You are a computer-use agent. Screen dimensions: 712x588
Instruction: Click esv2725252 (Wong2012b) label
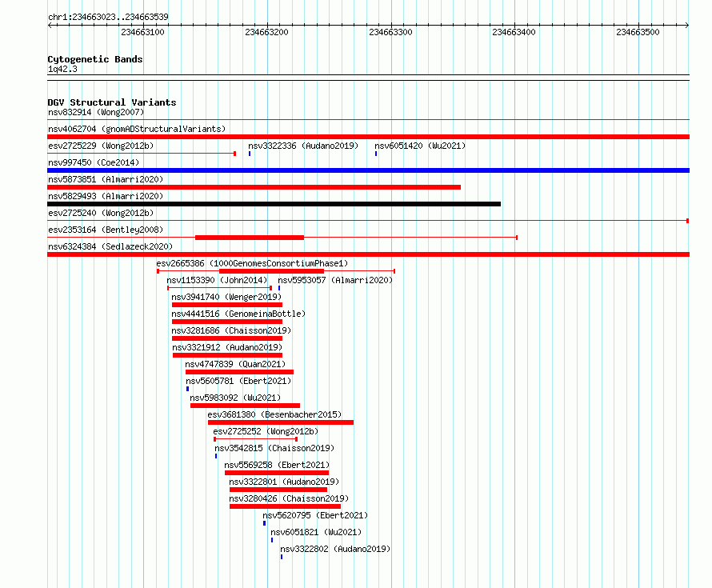pyautogui.click(x=266, y=431)
